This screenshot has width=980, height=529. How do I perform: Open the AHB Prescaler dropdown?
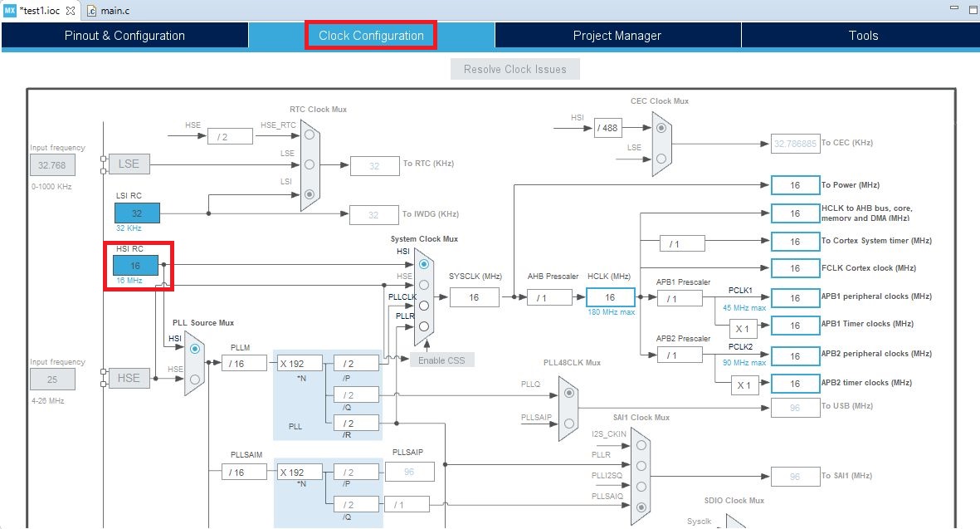[549, 297]
